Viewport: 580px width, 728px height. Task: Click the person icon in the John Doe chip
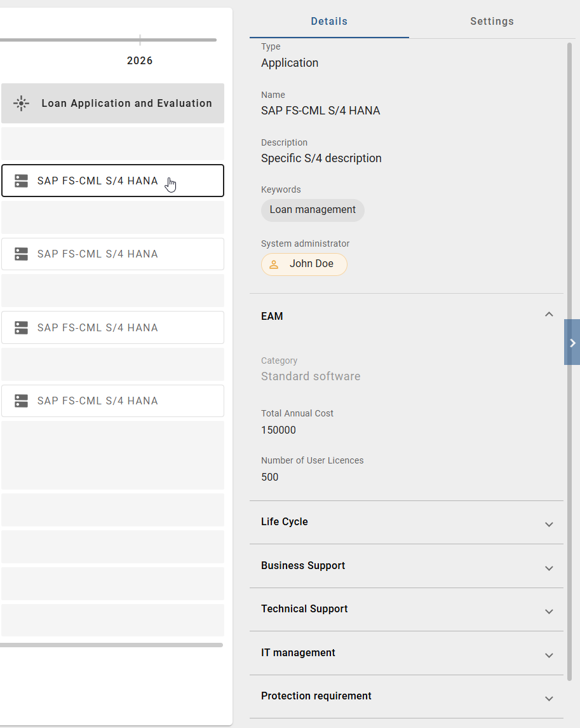(x=274, y=264)
